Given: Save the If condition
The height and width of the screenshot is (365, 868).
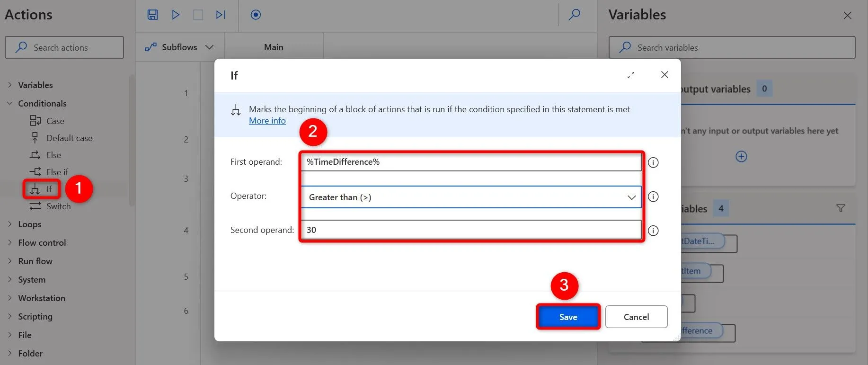Looking at the screenshot, I should tap(568, 317).
